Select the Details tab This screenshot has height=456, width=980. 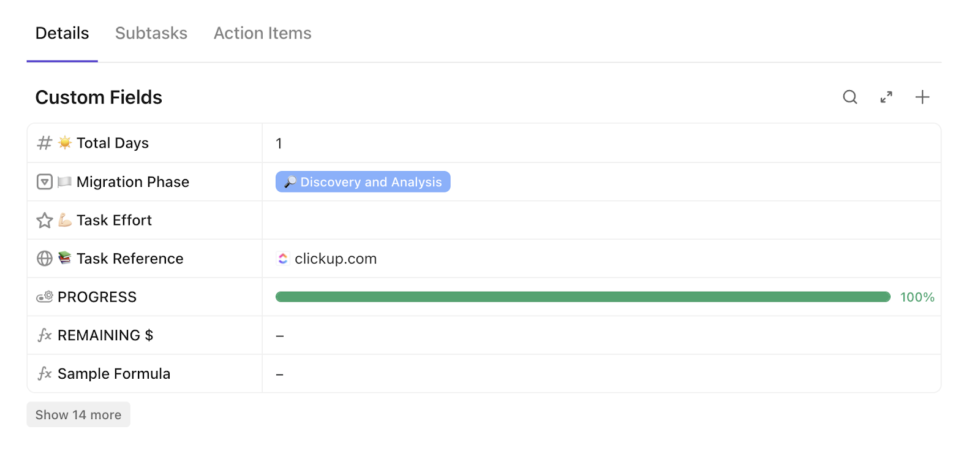click(62, 33)
